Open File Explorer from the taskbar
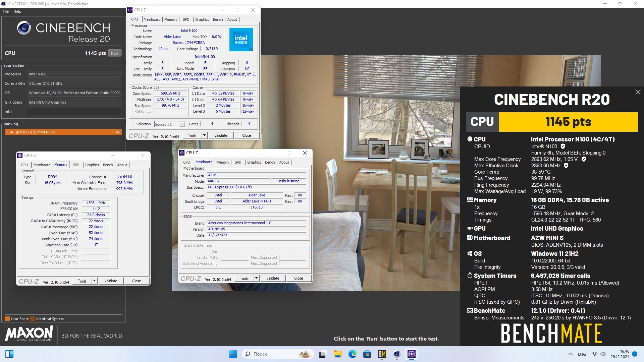The image size is (644, 362). (x=337, y=354)
